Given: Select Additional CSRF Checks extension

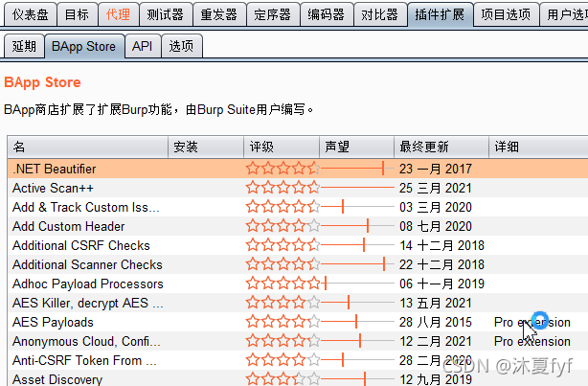Looking at the screenshot, I should 298,245.
